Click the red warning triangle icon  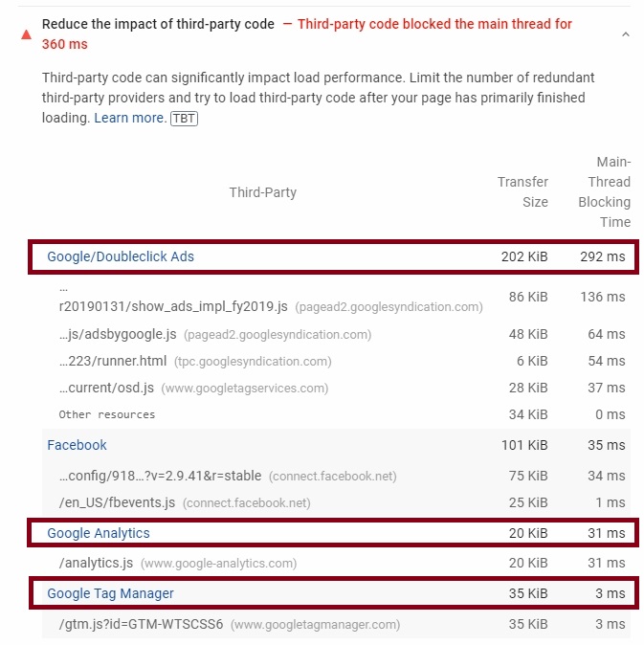(x=27, y=34)
